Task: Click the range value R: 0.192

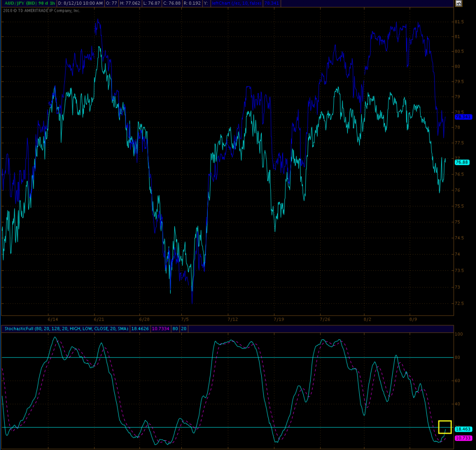Action: [192, 3]
